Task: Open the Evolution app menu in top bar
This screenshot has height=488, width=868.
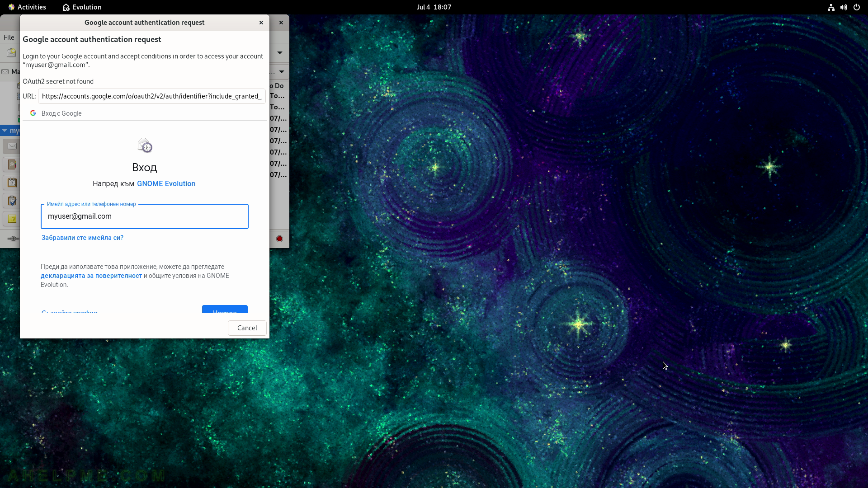Action: tap(82, 7)
